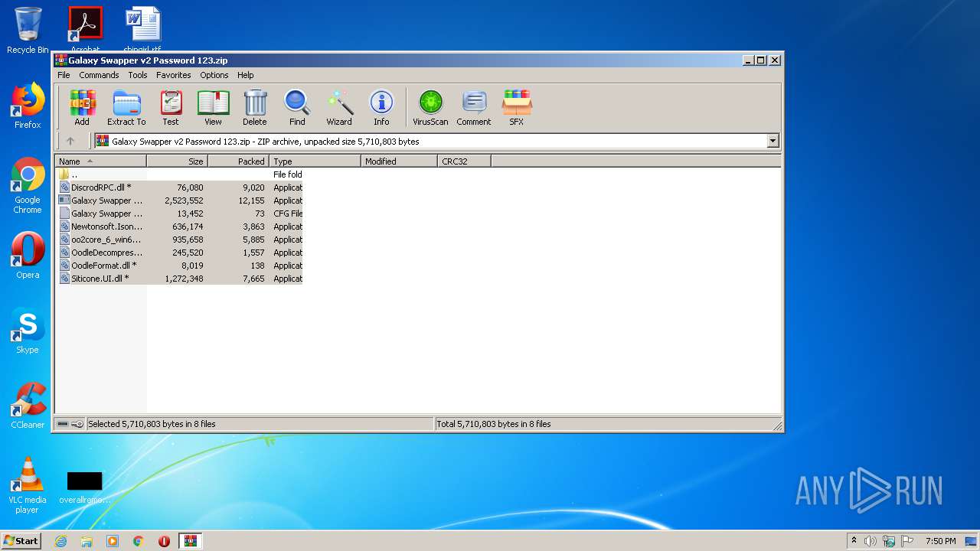This screenshot has height=551, width=980.
Task: Open VLC media player desktop shortcut
Action: click(28, 485)
